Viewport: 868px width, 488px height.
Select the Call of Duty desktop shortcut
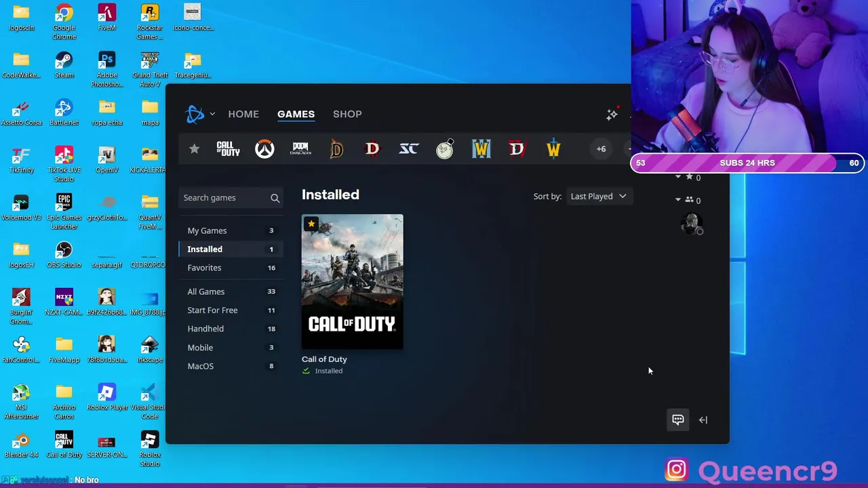(x=64, y=445)
